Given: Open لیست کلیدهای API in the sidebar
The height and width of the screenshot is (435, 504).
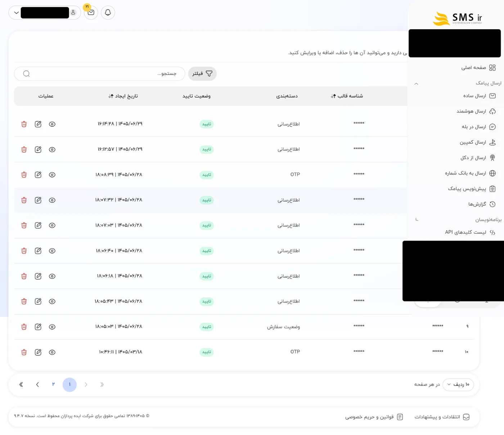Looking at the screenshot, I should click(470, 232).
